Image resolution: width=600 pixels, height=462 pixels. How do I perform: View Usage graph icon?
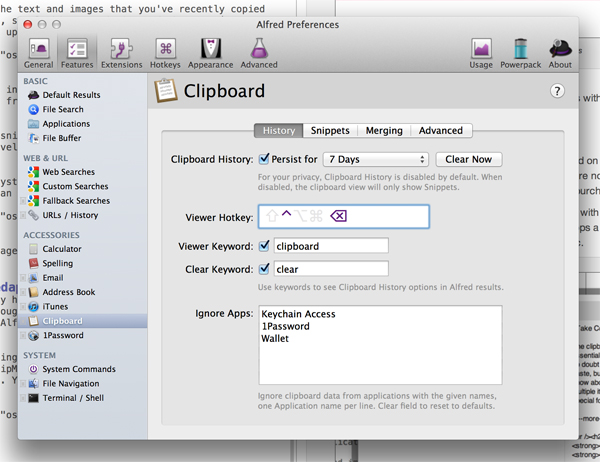point(481,53)
